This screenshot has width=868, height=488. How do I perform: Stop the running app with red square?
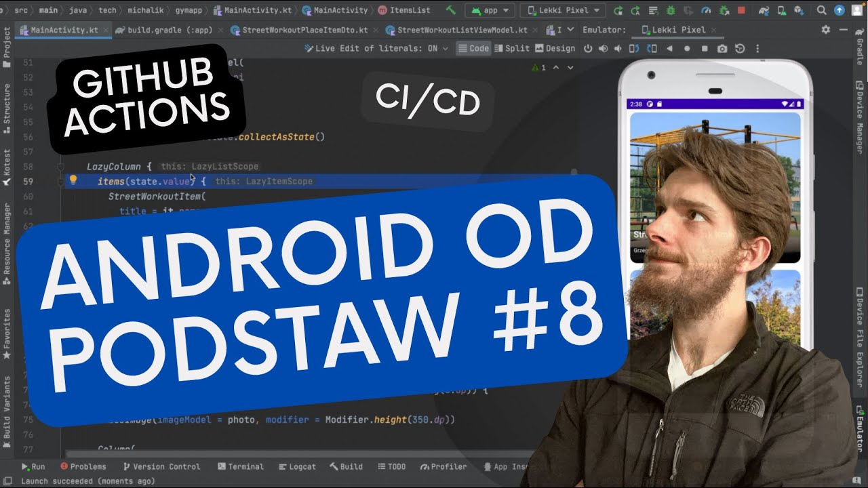pyautogui.click(x=741, y=10)
